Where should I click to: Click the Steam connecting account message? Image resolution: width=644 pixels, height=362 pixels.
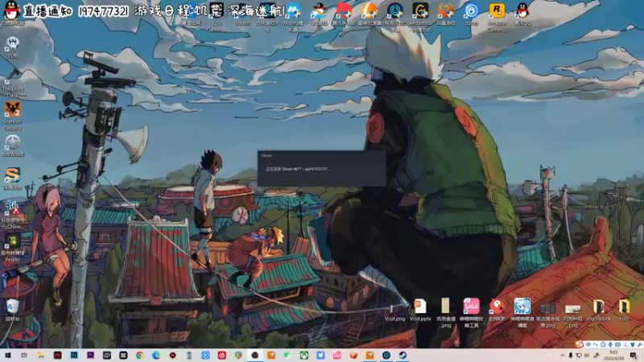pos(298,169)
